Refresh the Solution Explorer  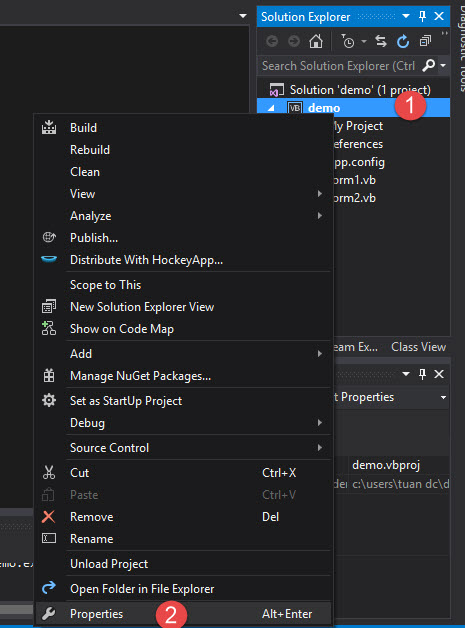click(x=403, y=41)
